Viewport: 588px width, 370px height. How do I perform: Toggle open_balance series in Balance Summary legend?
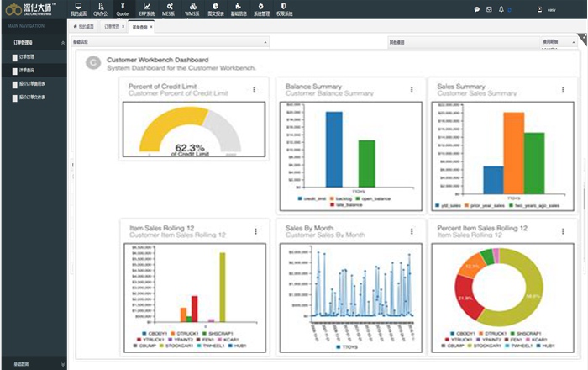(x=373, y=198)
